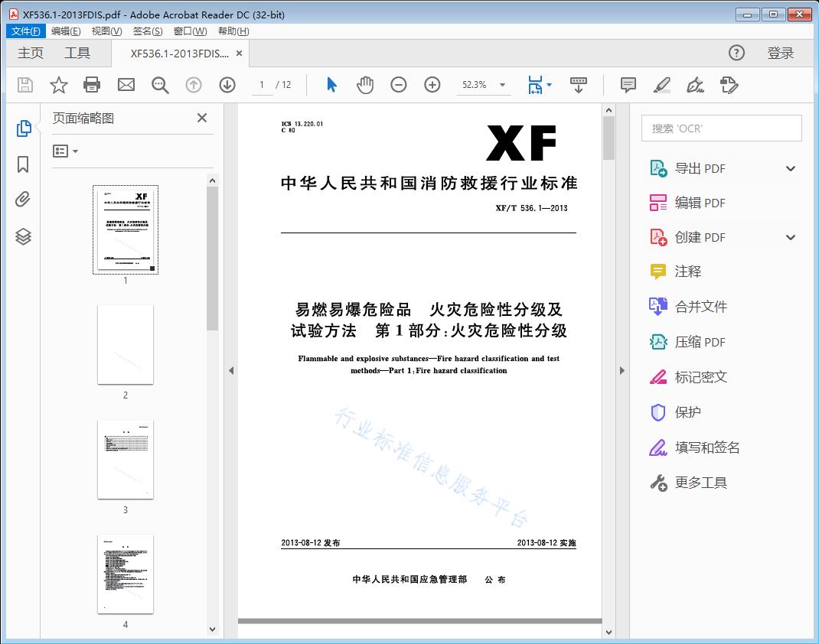Expand the 导出 PDF options chevron
Image resolution: width=819 pixels, height=644 pixels.
(x=790, y=168)
